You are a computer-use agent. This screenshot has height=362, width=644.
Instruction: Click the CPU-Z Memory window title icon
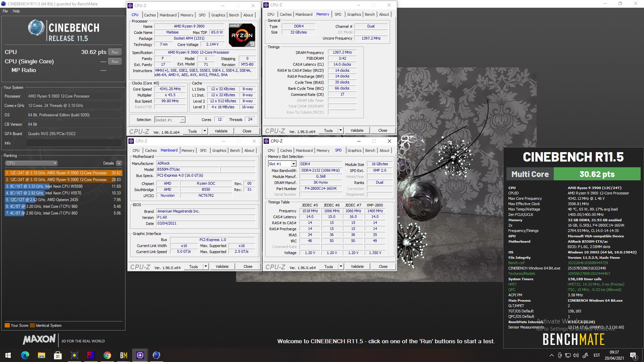[266, 5]
